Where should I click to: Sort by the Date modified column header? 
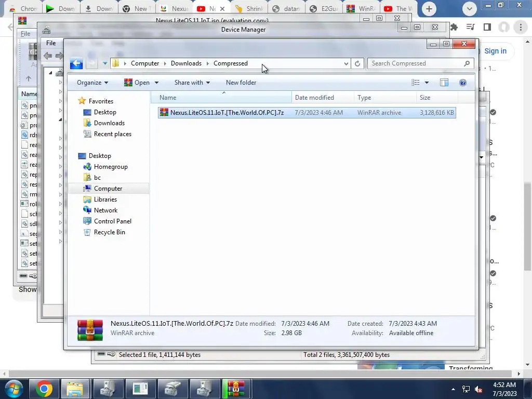tap(323, 97)
